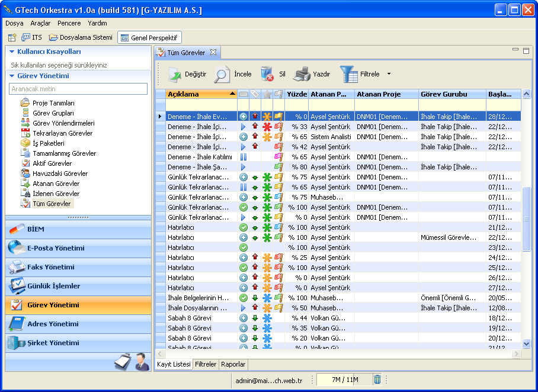Select the İhale Dosyalarının task row

pyautogui.click(x=338, y=308)
